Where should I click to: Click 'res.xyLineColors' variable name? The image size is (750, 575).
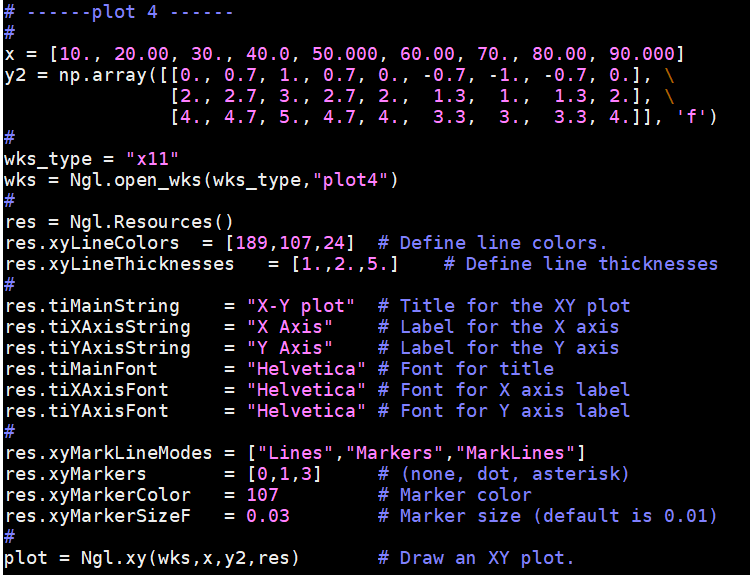[x=92, y=243]
